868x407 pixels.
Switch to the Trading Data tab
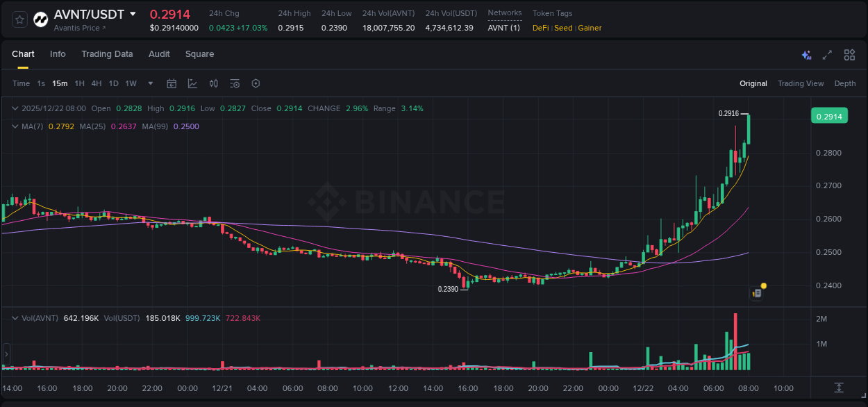coord(107,54)
